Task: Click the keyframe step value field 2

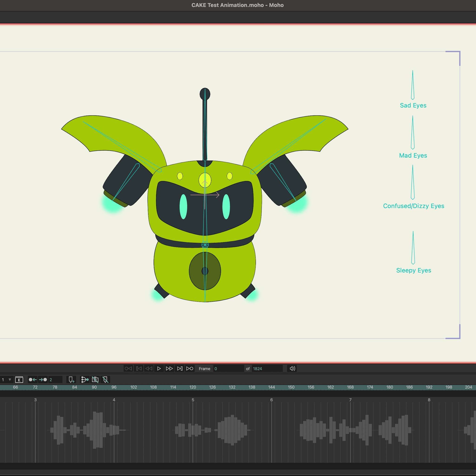Action: (x=55, y=380)
